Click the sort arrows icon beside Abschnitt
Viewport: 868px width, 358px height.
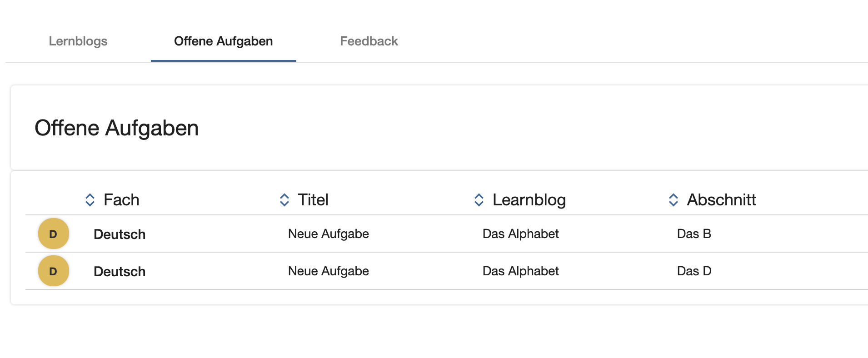(x=673, y=200)
